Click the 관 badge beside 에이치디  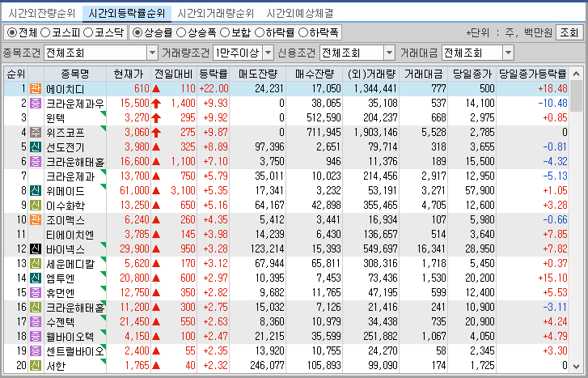(36, 89)
